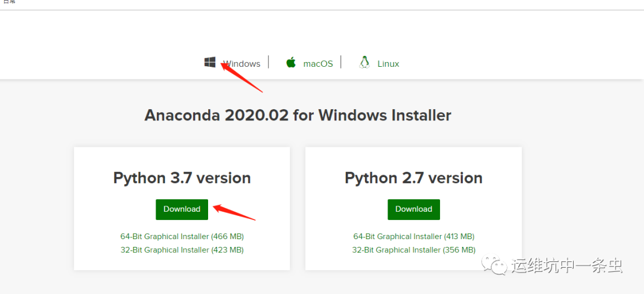The width and height of the screenshot is (644, 294).
Task: Open 64-Bit Graphical Installer (466 MB) link
Action: 182,237
